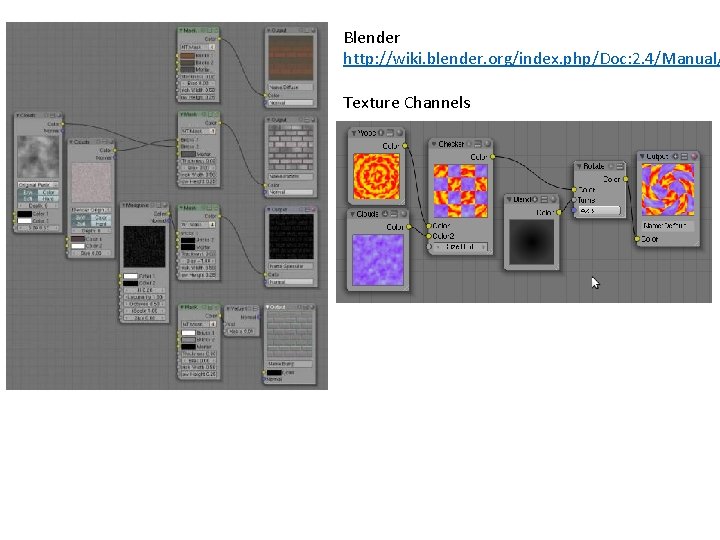Click the Rotate node's Axis value field
This screenshot has width=720, height=540.
click(599, 211)
